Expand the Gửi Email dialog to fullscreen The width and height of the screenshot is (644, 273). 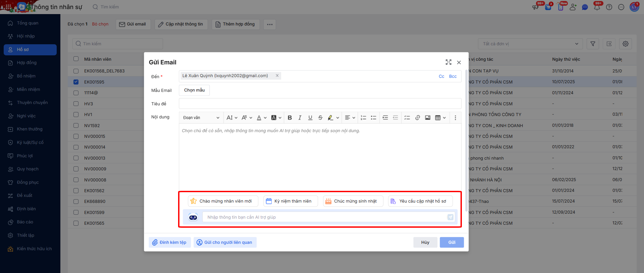point(448,62)
